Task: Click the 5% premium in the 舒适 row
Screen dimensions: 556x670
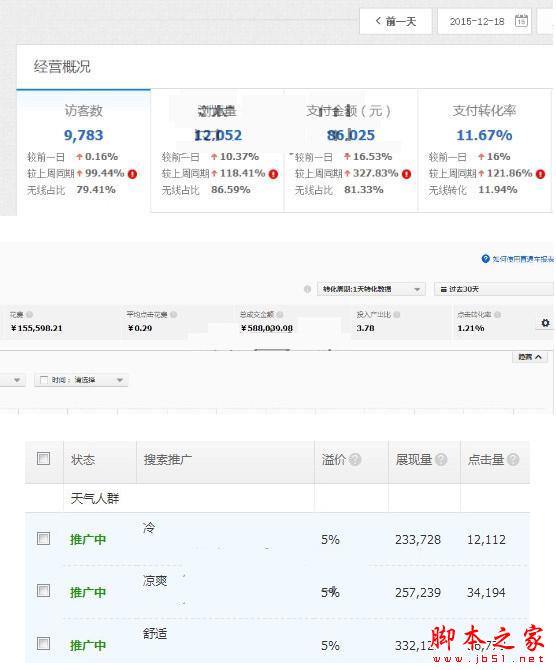Action: coord(330,645)
